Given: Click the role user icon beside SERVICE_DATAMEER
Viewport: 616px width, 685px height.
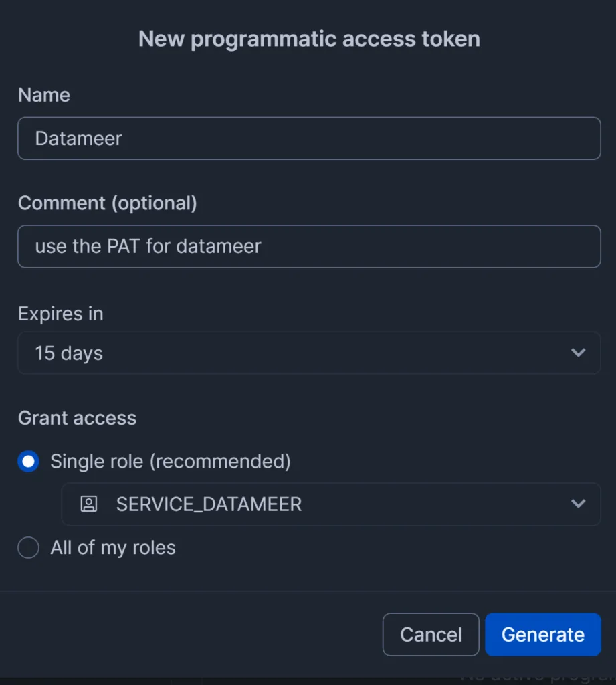Looking at the screenshot, I should [x=89, y=504].
